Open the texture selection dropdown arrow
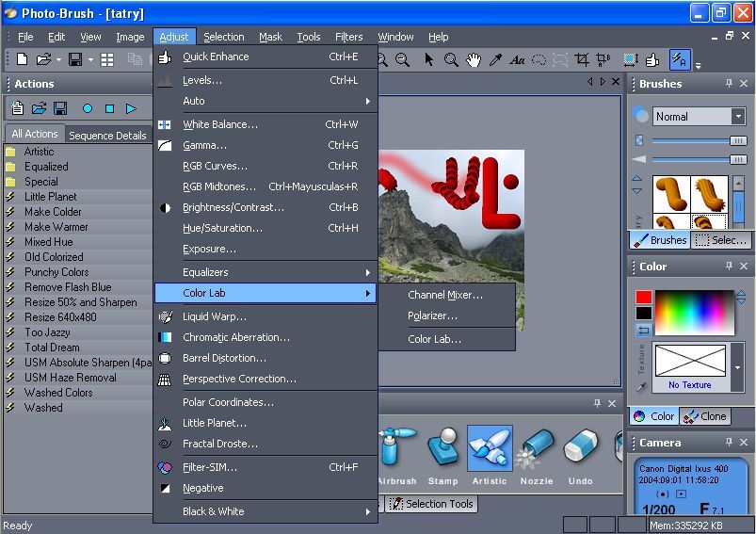Screen dimensions: 756x534 click(738, 367)
